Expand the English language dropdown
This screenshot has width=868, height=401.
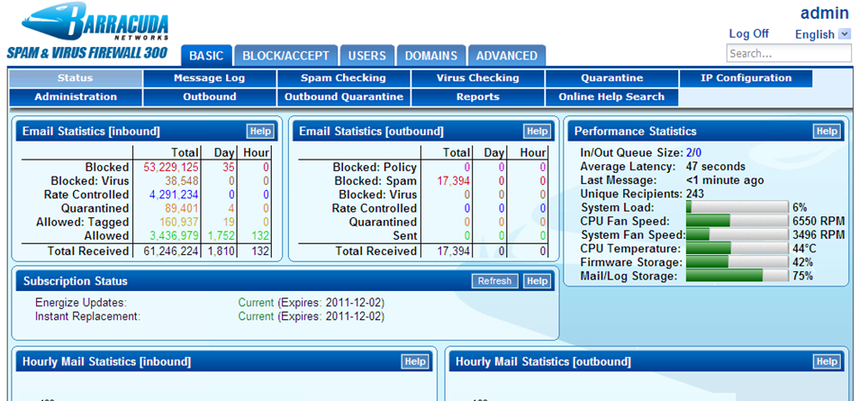pyautogui.click(x=844, y=34)
